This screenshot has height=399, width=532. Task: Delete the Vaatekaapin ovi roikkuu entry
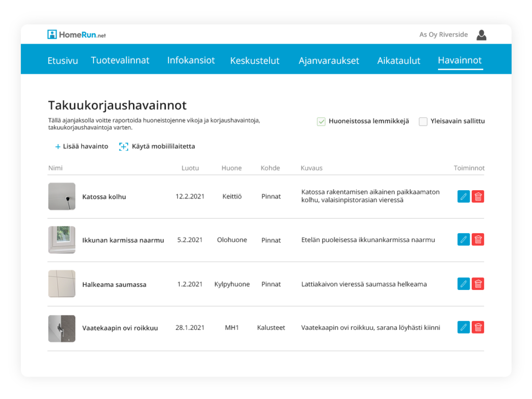pos(478,327)
